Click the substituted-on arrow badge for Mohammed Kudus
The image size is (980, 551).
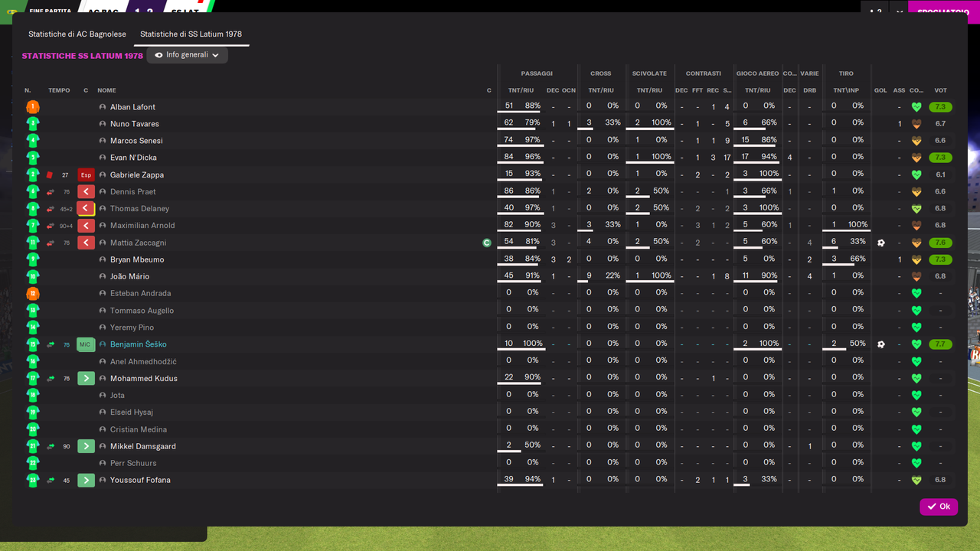click(x=86, y=378)
